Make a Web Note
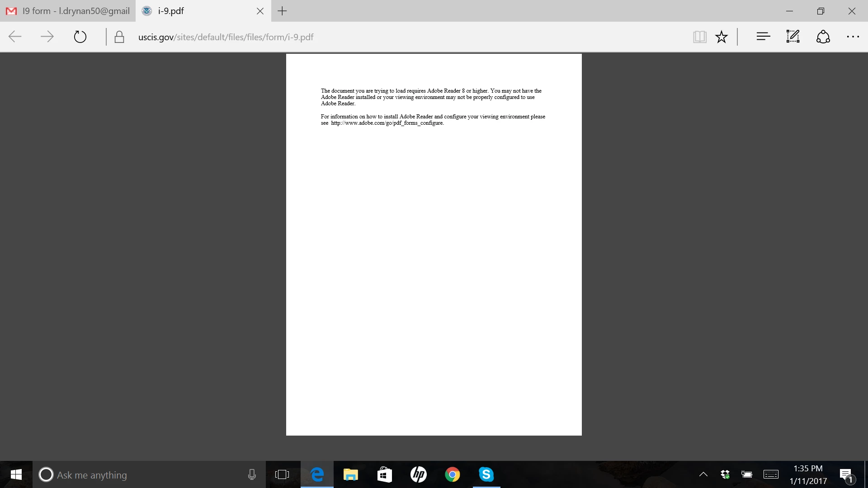 (793, 37)
